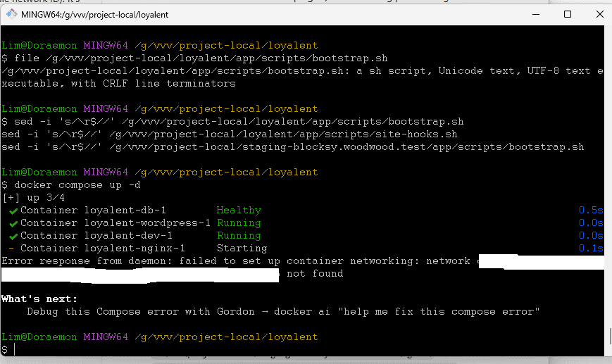This screenshot has width=612, height=364.
Task: Close the MINGW64 terminal window
Action: click(600, 15)
